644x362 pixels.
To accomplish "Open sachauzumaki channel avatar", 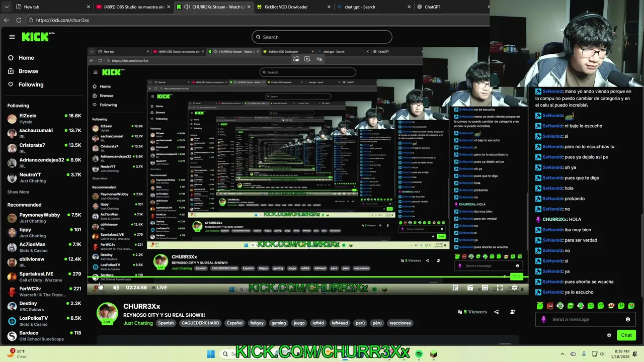I will tap(12, 133).
